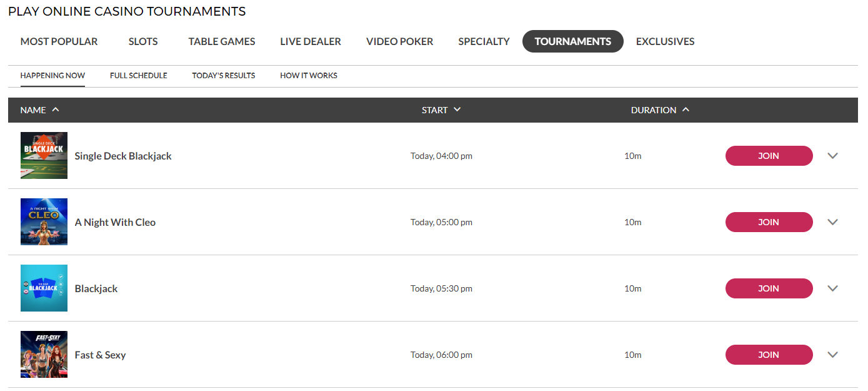
Task: Expand Single Deck Blackjack tournament details
Action: tap(832, 156)
